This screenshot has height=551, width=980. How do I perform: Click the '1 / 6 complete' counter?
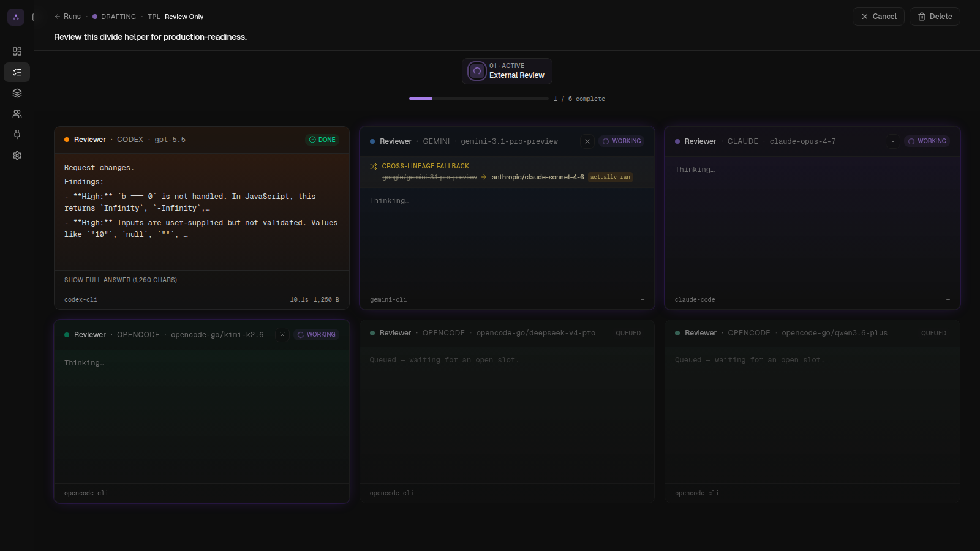coord(579,99)
